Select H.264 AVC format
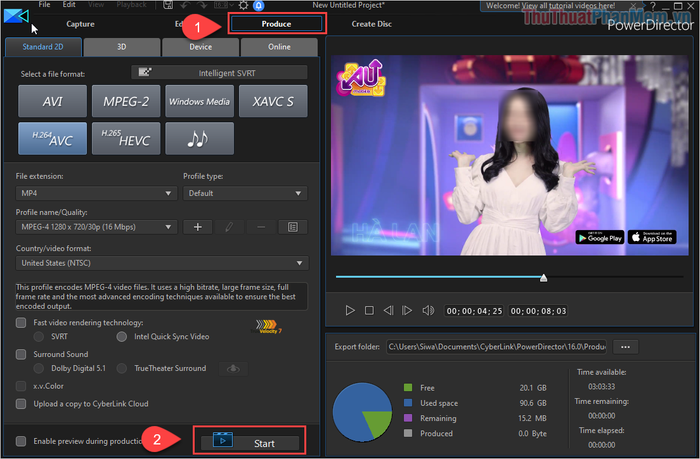Viewport: 700px width, 459px height. click(52, 139)
